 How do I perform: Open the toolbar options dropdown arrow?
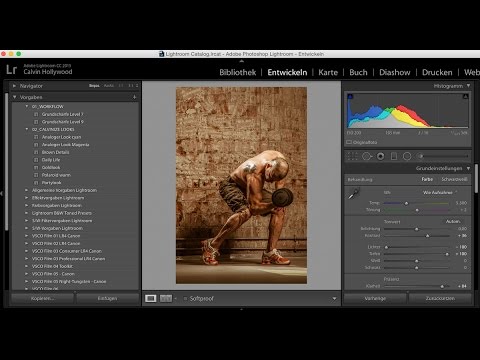tap(334, 299)
